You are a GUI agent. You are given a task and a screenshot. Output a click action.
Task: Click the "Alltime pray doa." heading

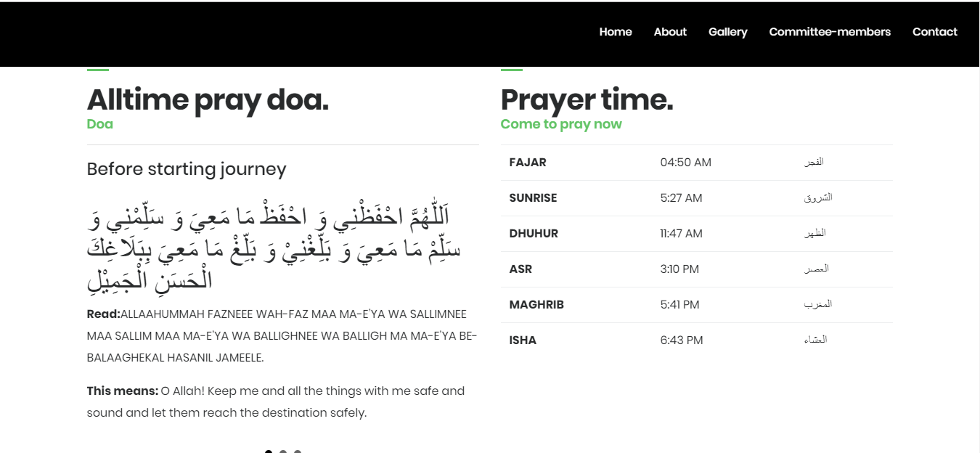coord(208,99)
